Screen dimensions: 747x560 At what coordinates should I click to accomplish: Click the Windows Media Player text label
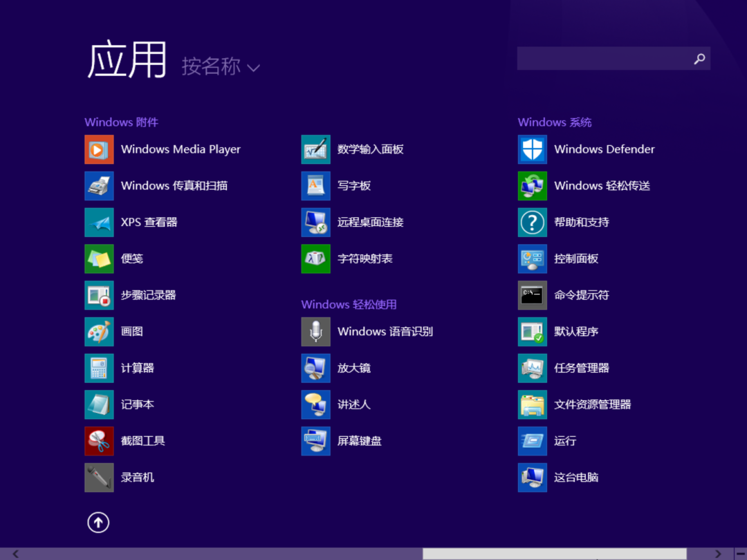click(181, 149)
